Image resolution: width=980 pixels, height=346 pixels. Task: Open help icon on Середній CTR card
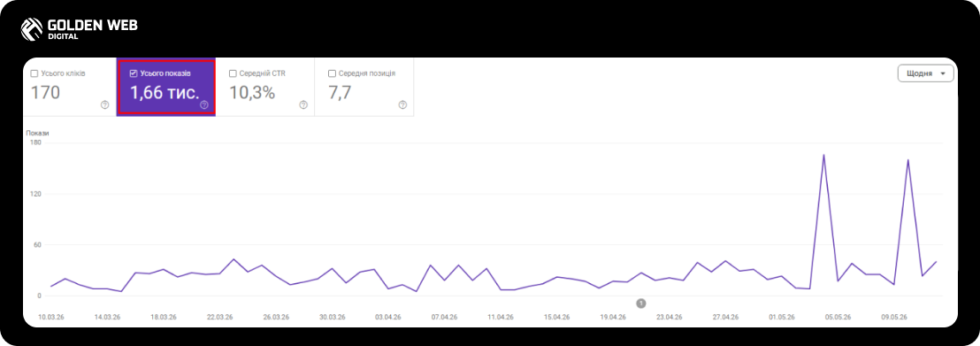tap(303, 105)
